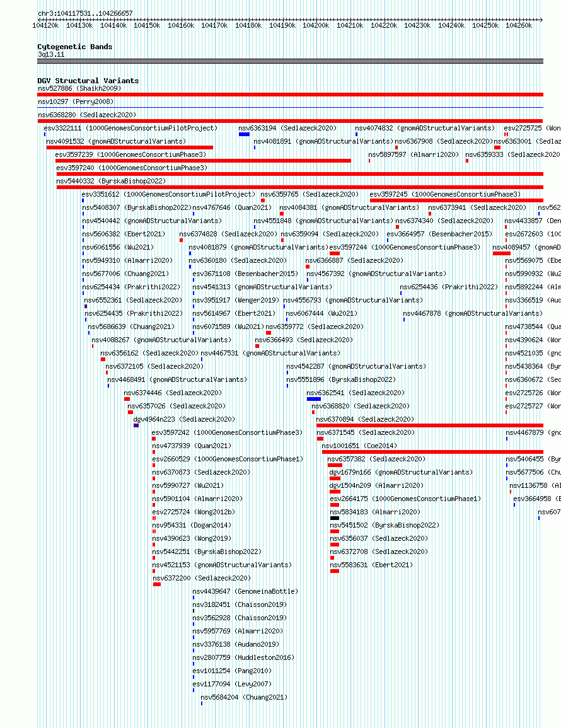Click nsv6254434 (Prakrithi2022) label
The height and width of the screenshot is (728, 561).
[132, 287]
